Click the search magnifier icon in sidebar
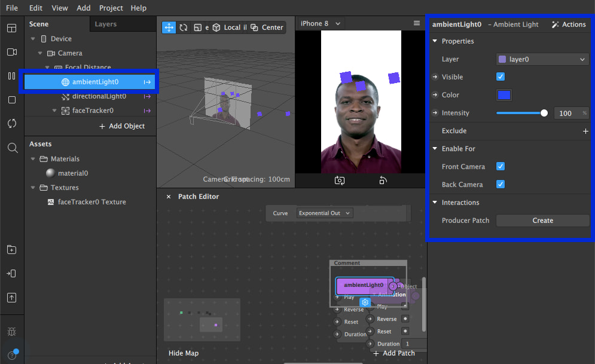This screenshot has width=595, height=364. click(x=12, y=148)
